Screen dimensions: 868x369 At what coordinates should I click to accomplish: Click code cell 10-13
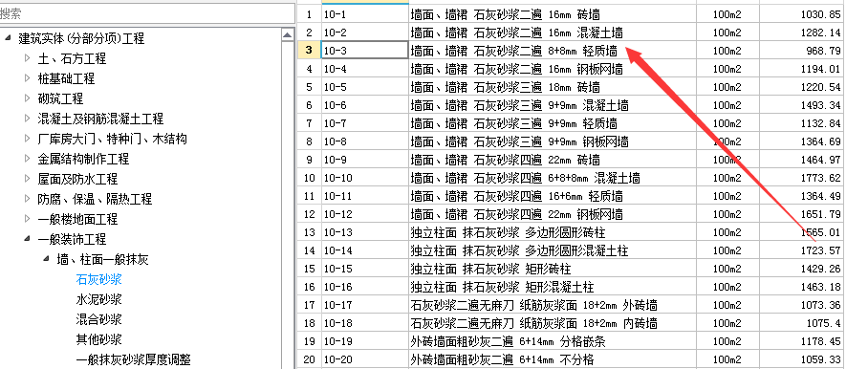click(x=365, y=232)
